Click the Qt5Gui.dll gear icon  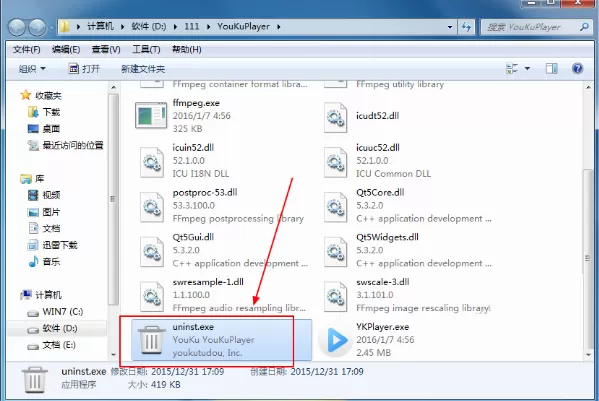click(152, 251)
